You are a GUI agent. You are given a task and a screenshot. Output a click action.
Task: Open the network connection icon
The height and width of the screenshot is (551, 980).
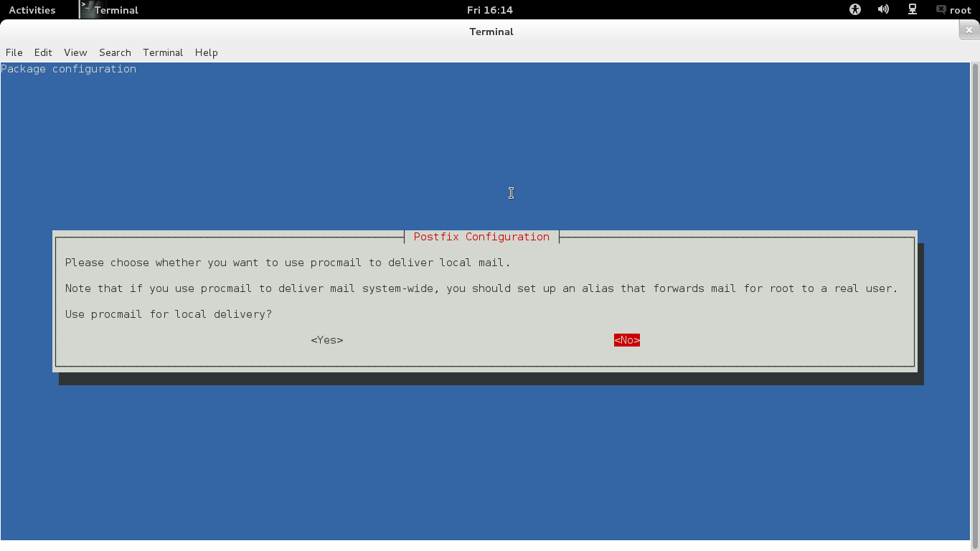(913, 10)
